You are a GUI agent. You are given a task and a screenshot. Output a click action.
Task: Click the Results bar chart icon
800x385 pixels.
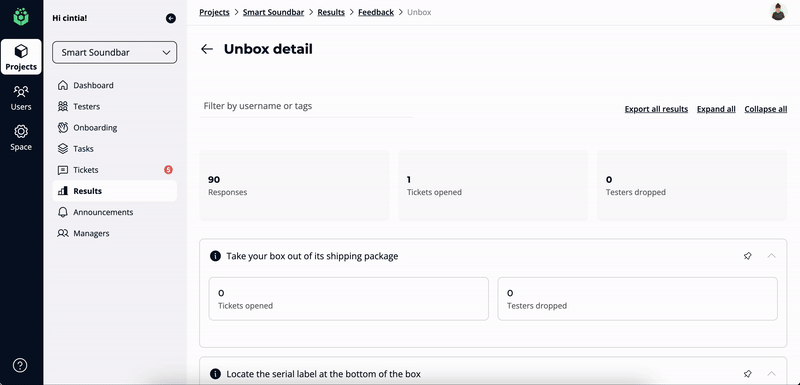pos(63,191)
